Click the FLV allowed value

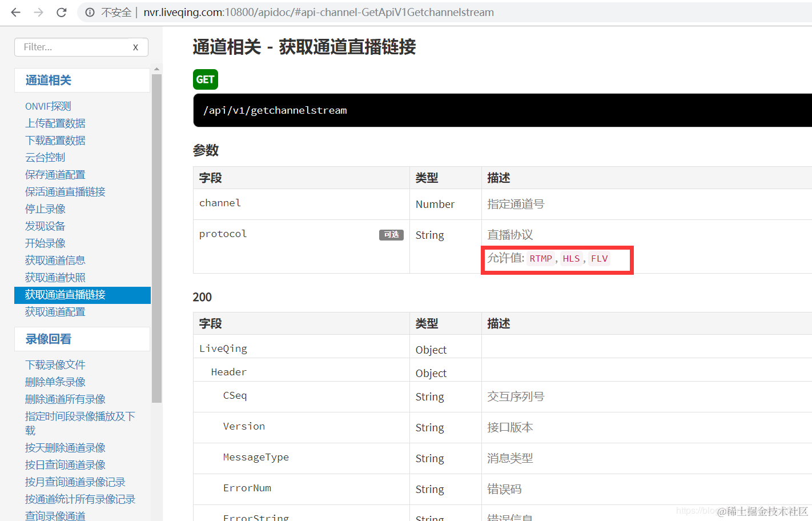[x=599, y=259]
